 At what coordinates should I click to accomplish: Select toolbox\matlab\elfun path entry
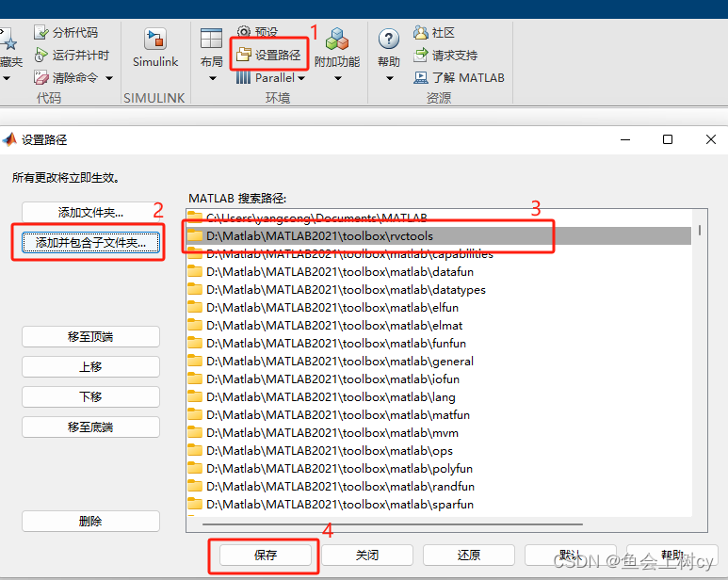439,307
